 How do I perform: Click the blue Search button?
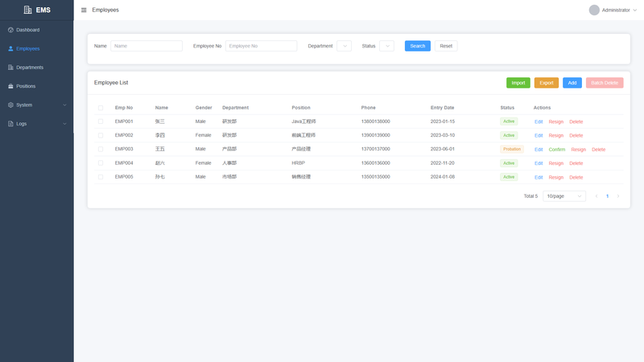click(418, 46)
